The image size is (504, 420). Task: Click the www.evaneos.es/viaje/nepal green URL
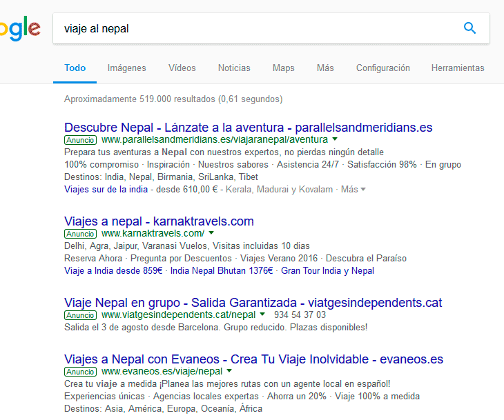(162, 371)
